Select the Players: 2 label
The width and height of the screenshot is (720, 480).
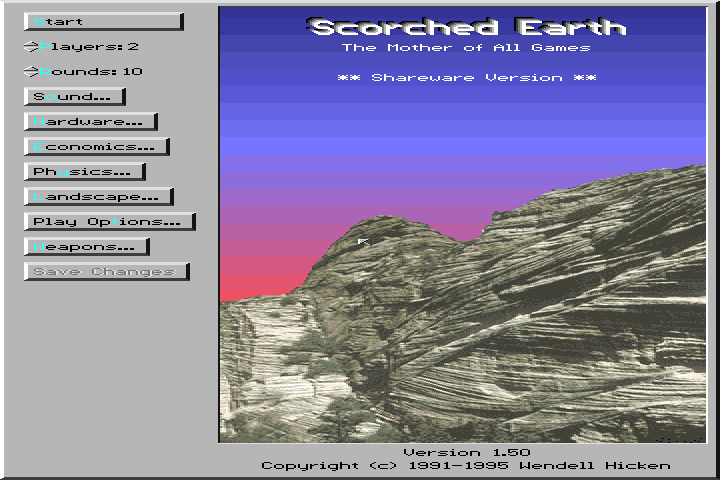tap(91, 46)
